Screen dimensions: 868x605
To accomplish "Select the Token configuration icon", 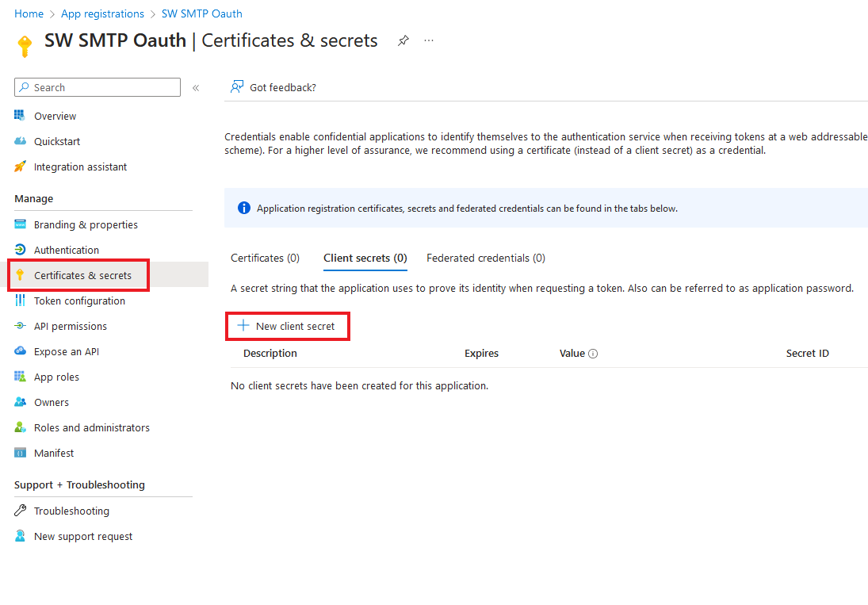I will click(20, 301).
